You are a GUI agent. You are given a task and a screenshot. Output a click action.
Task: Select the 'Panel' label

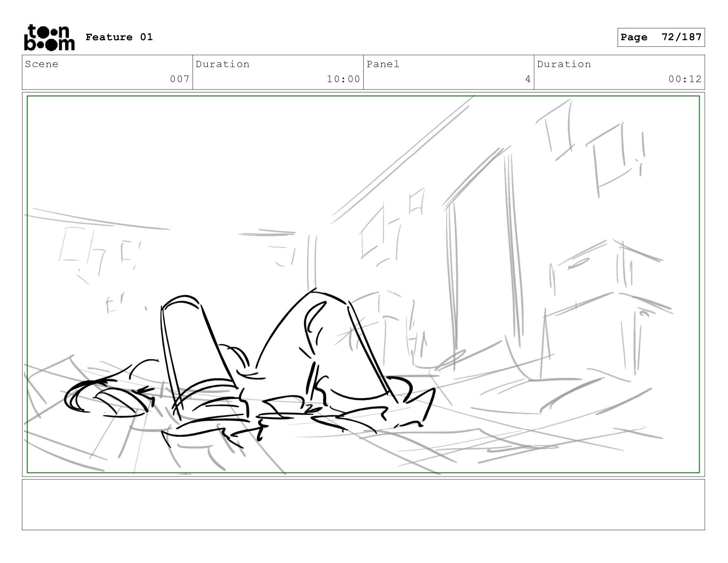(383, 64)
